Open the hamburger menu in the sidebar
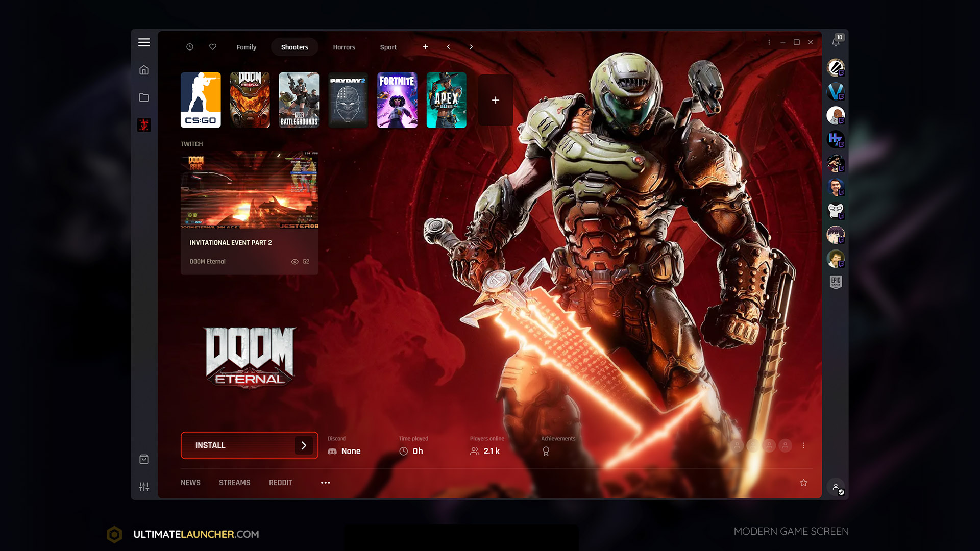Image resolution: width=980 pixels, height=551 pixels. [144, 42]
